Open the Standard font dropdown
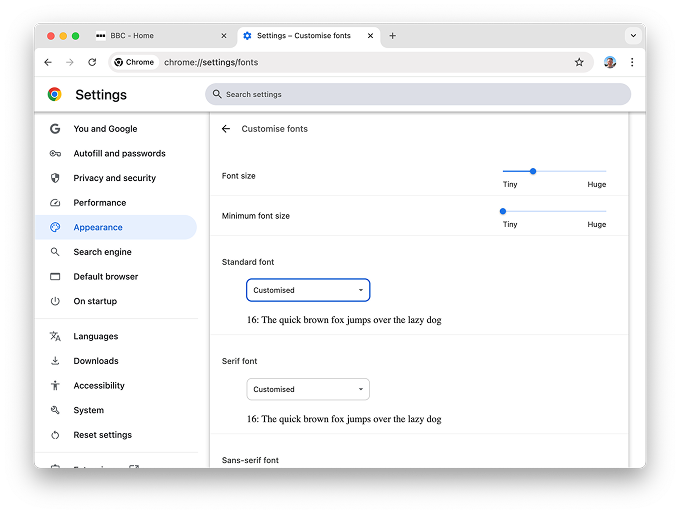This screenshot has height=514, width=680. [308, 290]
